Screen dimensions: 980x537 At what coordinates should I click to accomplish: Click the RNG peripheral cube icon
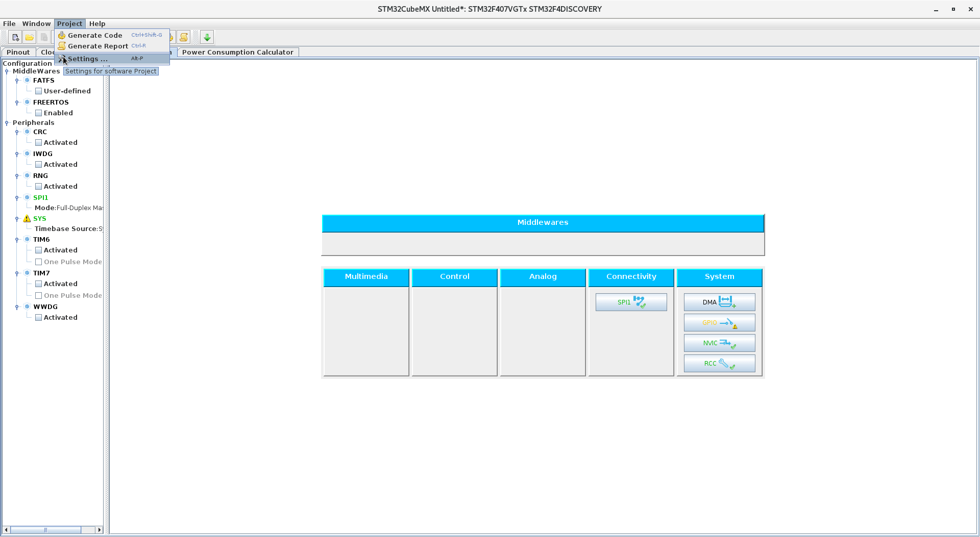pyautogui.click(x=27, y=175)
